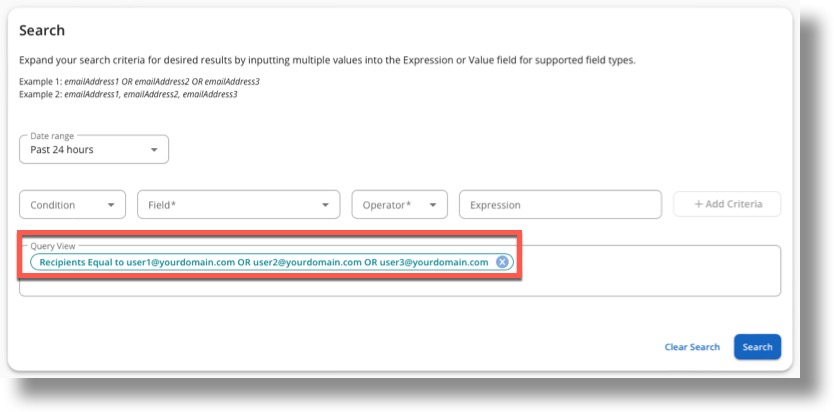Click the Query View label

click(x=52, y=245)
